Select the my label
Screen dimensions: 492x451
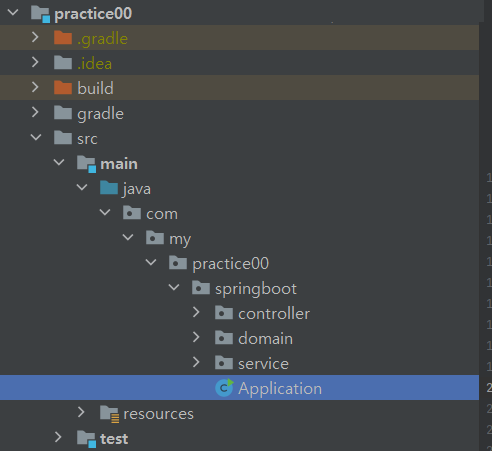(180, 240)
